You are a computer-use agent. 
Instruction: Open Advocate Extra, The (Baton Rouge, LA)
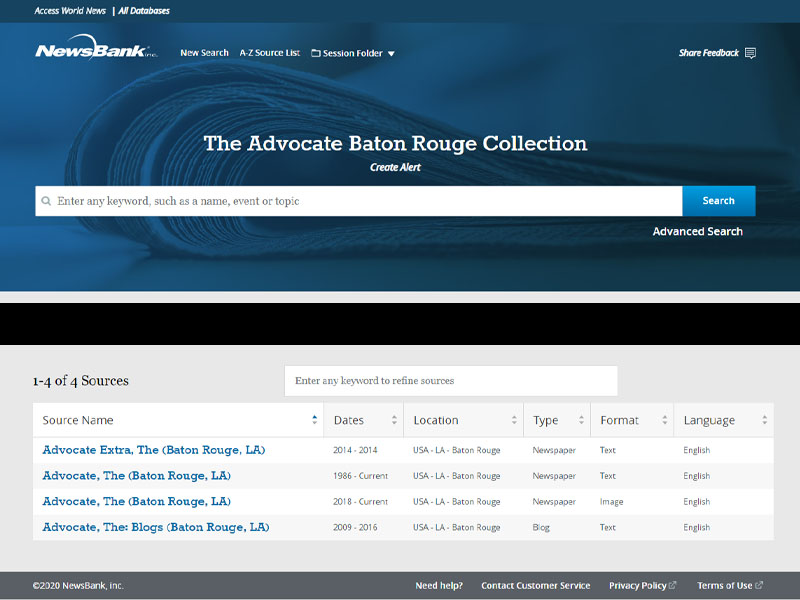pos(154,450)
